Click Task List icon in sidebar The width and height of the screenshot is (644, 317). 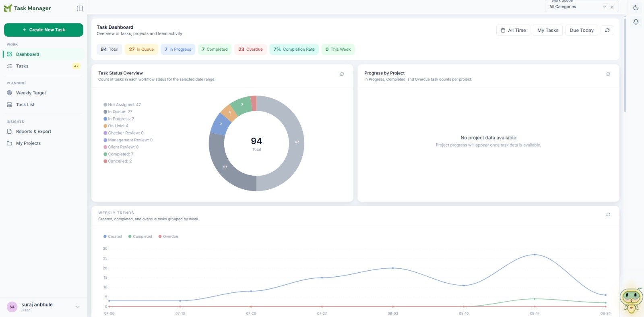(9, 105)
